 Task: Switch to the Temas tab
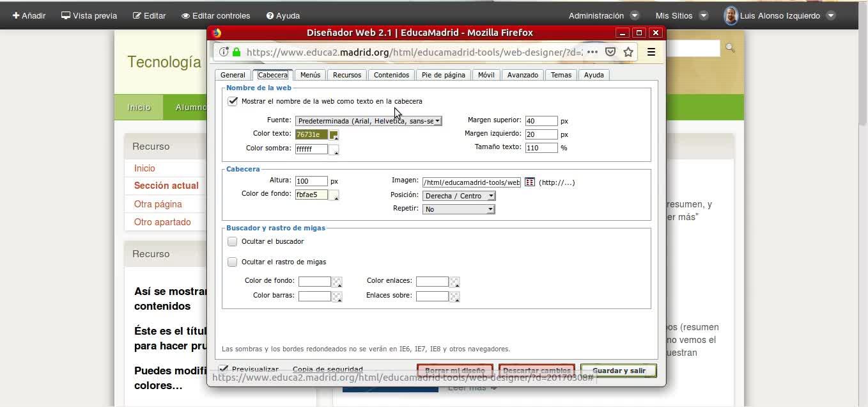(x=561, y=75)
